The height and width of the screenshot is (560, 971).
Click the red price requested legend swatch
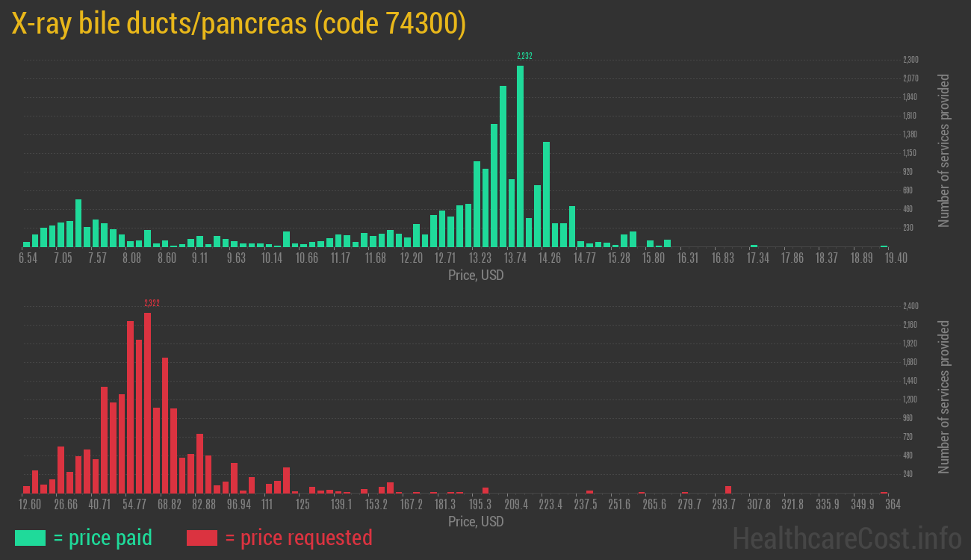[201, 538]
